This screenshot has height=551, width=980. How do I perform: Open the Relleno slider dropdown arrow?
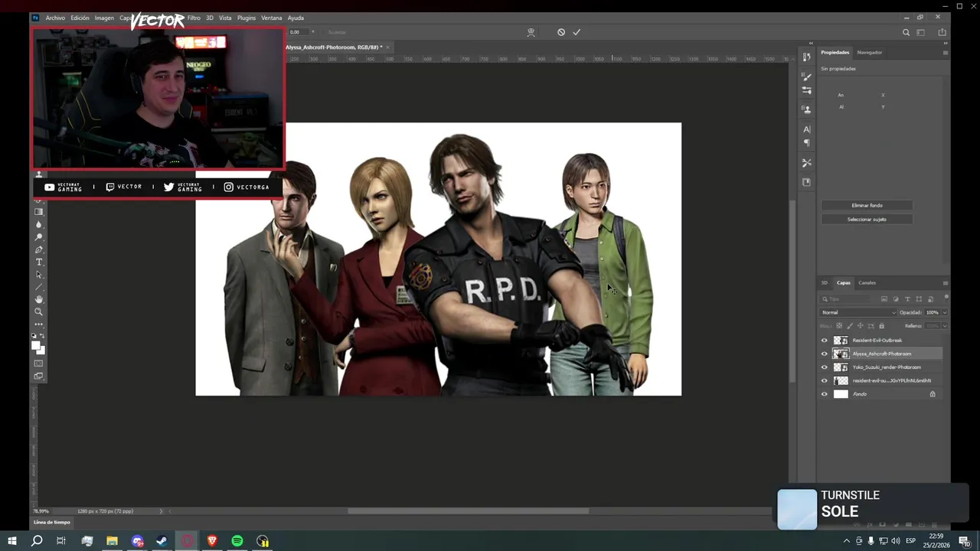pos(944,326)
